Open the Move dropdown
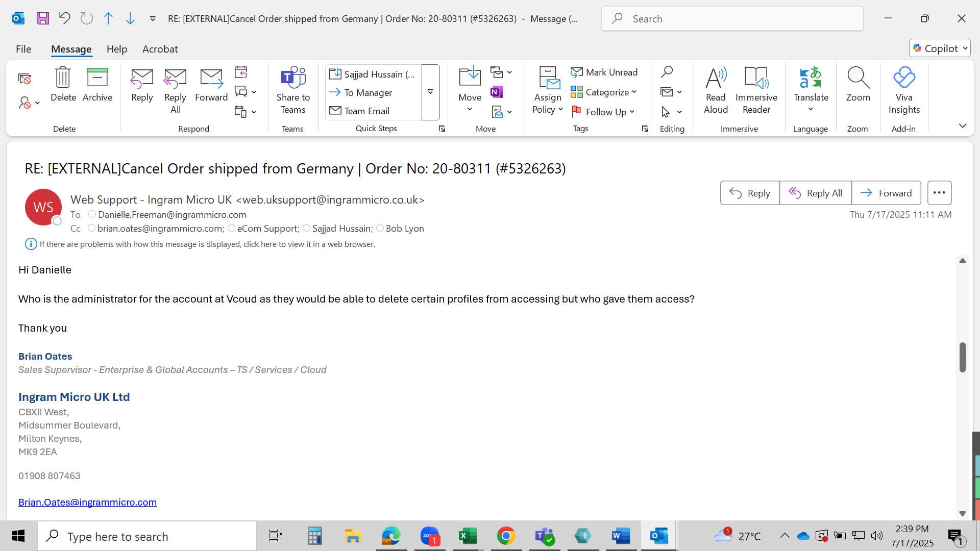Viewport: 980px width, 551px height. point(470,110)
